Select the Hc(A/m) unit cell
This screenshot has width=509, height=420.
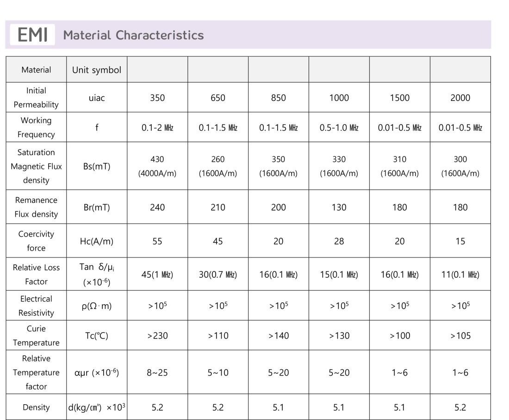(x=97, y=241)
